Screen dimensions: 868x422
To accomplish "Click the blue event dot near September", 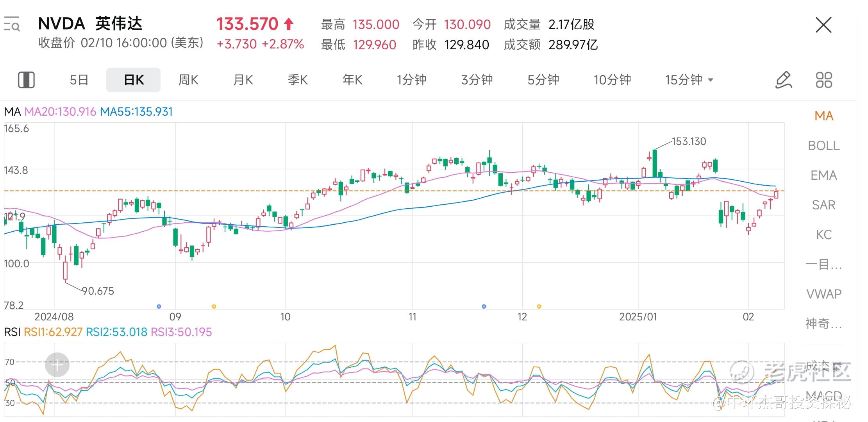I will click(159, 306).
